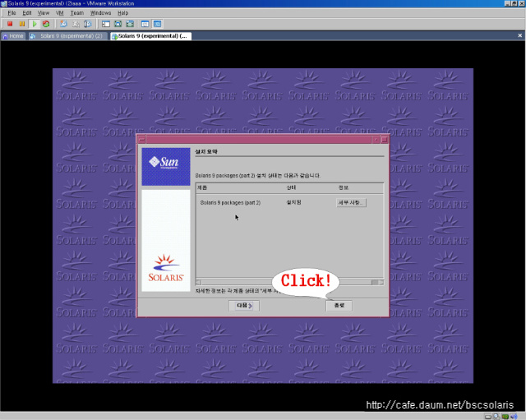Open the snapshot manager toolbar icon
The width and height of the screenshot is (526, 420).
point(88,24)
